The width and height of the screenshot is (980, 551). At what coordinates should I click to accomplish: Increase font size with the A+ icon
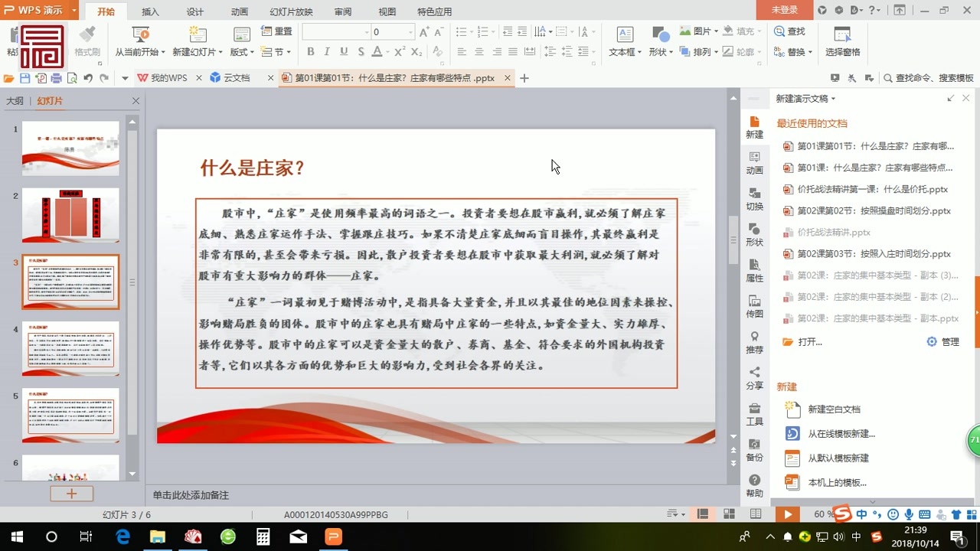coord(424,32)
